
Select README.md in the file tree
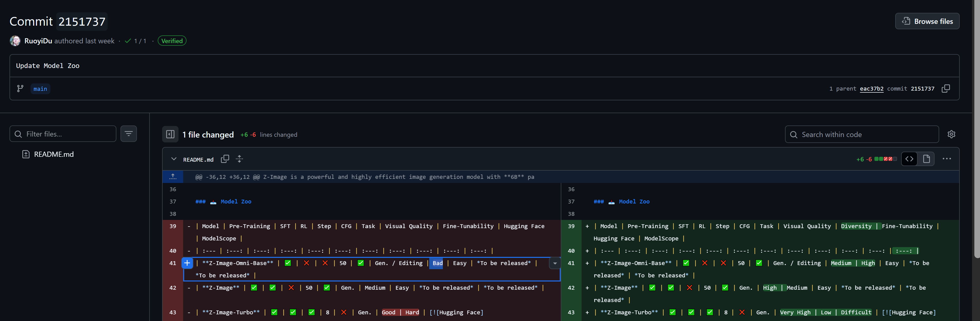point(54,154)
